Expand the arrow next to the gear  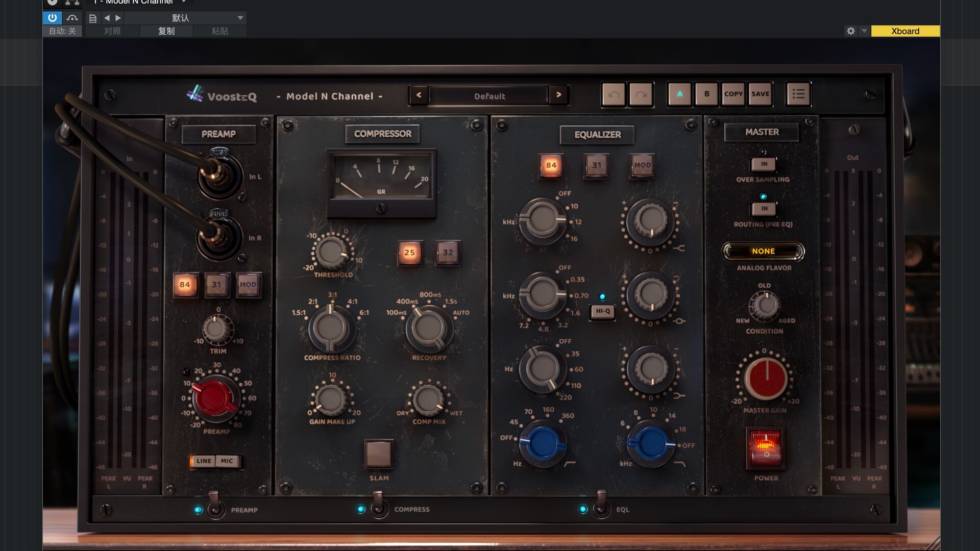[864, 31]
